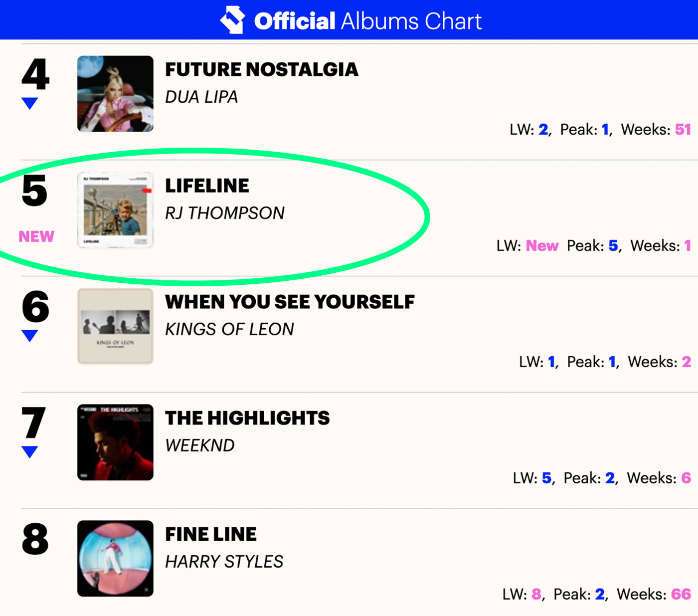Open the Fine Line album cover
The height and width of the screenshot is (616, 698).
(x=115, y=559)
